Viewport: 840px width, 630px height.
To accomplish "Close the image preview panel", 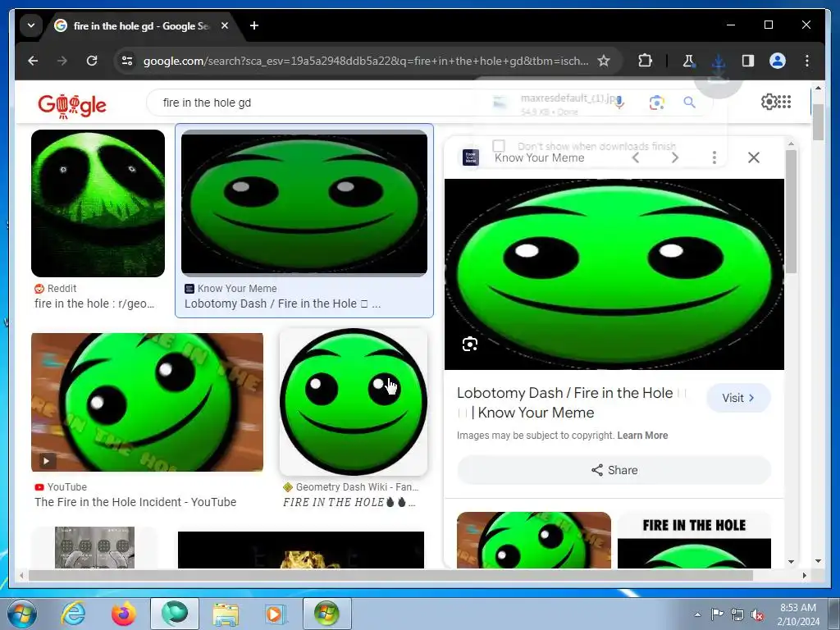I will point(754,157).
